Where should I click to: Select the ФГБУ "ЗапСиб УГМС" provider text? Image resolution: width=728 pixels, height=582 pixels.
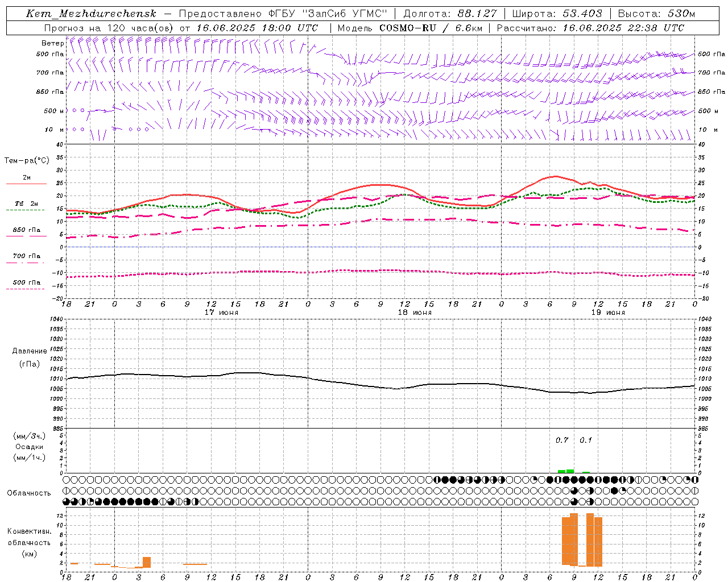point(327,14)
